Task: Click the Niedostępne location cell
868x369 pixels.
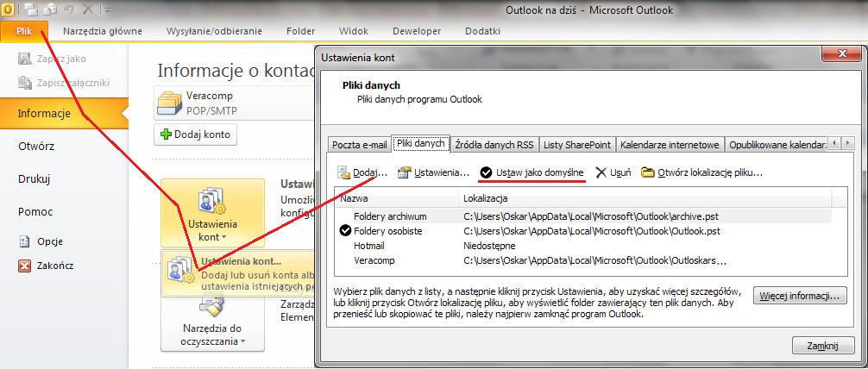Action: pyautogui.click(x=489, y=246)
